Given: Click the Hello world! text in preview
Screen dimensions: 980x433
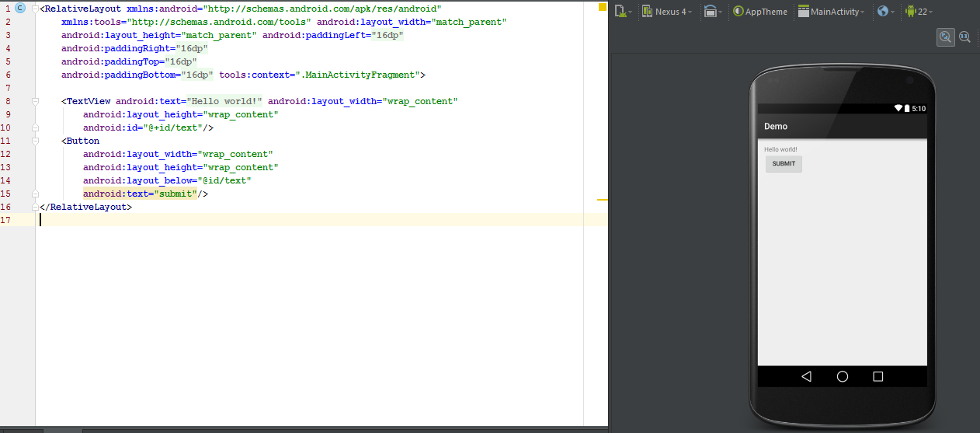Looking at the screenshot, I should (780, 149).
